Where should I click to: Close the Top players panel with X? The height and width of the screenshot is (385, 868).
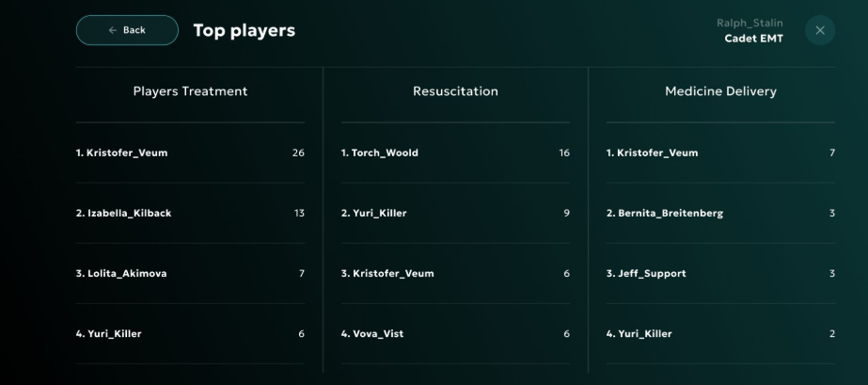click(x=820, y=30)
